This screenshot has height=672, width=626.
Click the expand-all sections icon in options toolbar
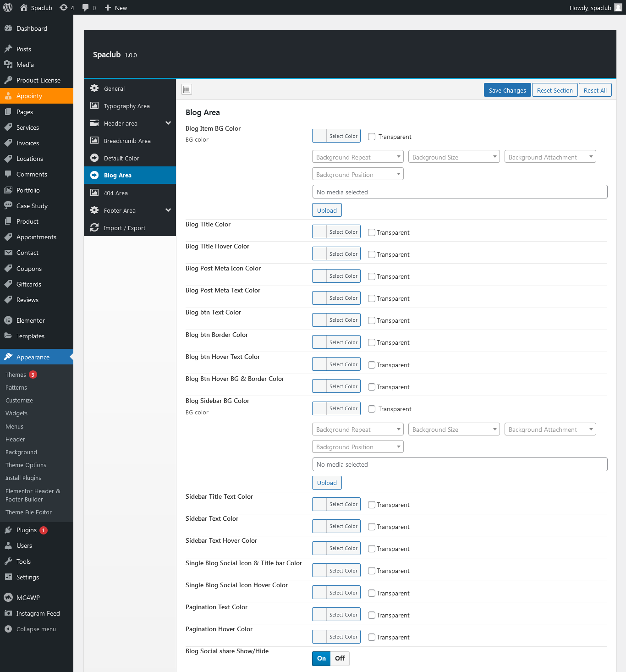pyautogui.click(x=187, y=89)
